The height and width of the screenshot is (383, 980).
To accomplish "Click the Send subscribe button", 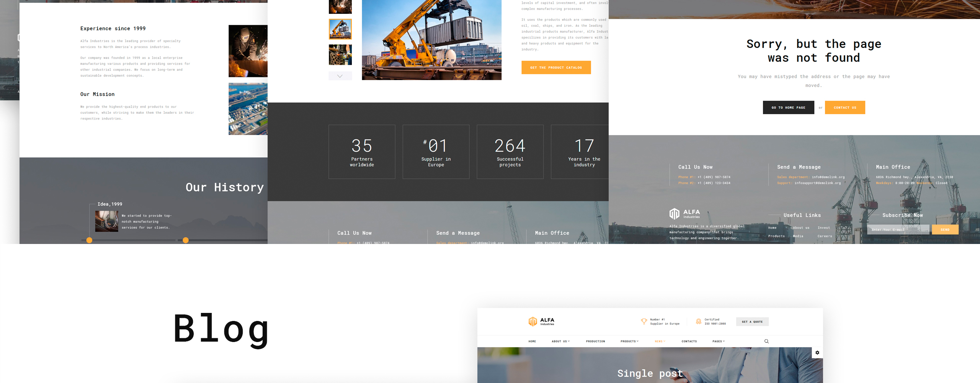I will click(x=945, y=229).
